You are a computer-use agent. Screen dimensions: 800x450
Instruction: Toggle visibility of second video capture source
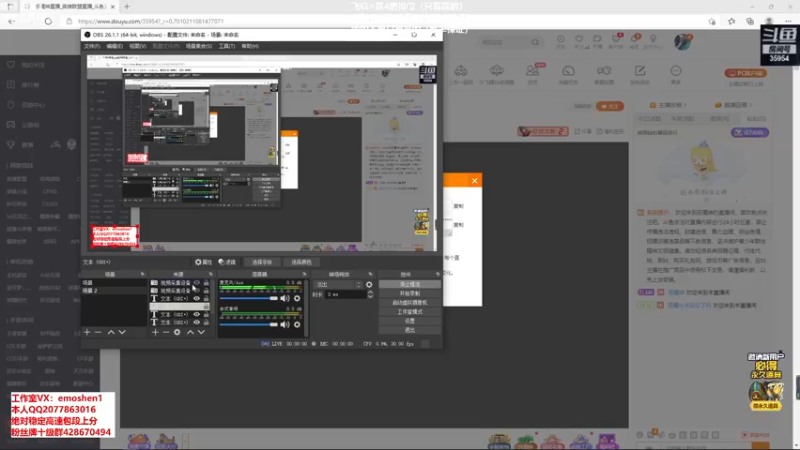pos(196,290)
